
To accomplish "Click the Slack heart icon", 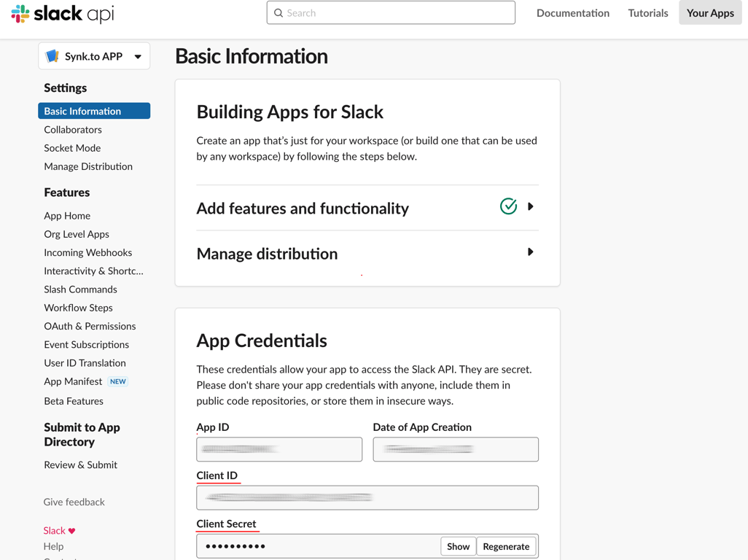I will click(x=71, y=531).
